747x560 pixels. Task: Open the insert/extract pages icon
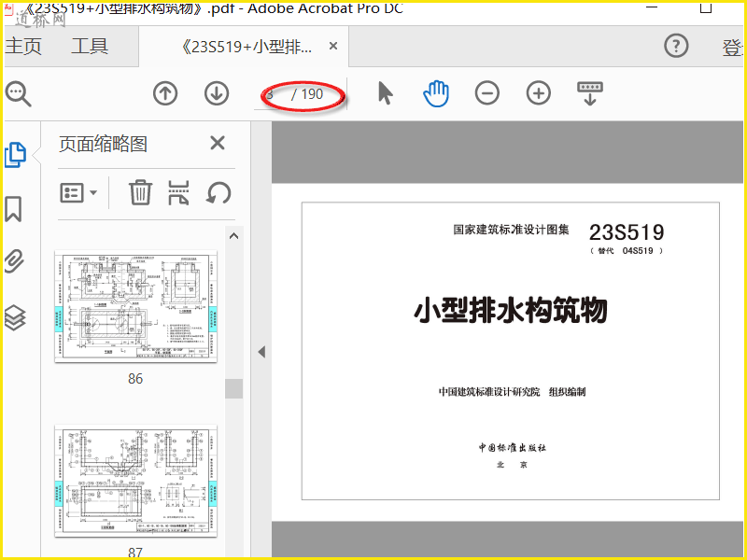coord(178,192)
